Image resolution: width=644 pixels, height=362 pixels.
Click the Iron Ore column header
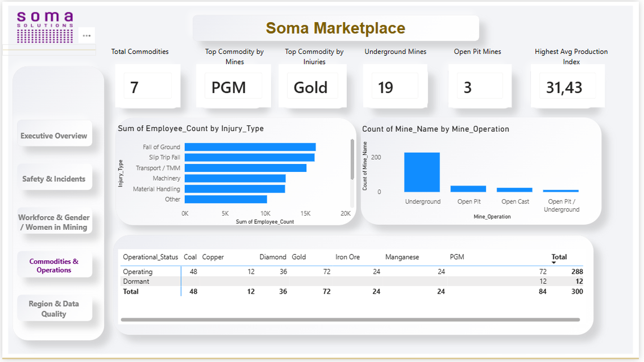(x=348, y=257)
